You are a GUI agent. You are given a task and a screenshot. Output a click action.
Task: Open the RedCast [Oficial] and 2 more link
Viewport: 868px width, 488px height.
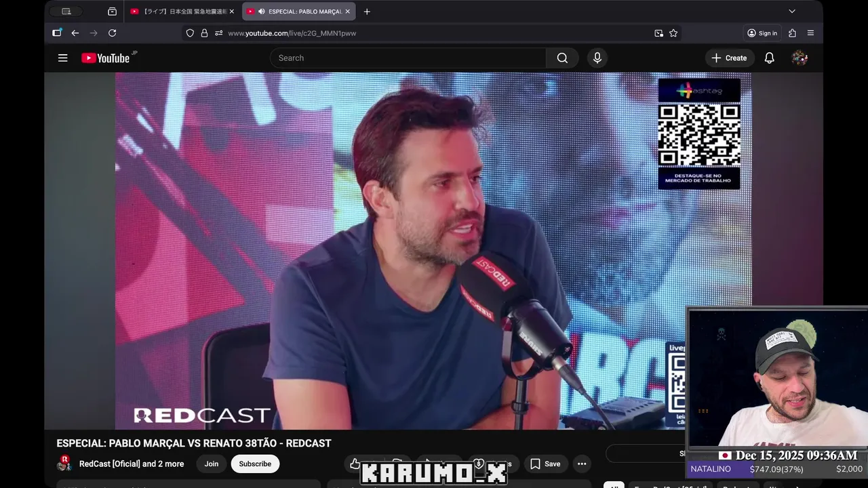(x=132, y=464)
